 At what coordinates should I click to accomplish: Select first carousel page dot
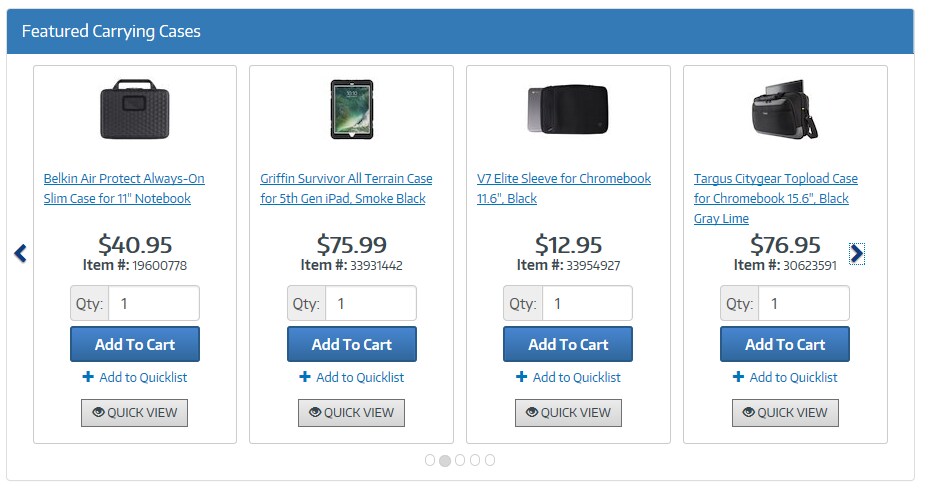tap(430, 460)
